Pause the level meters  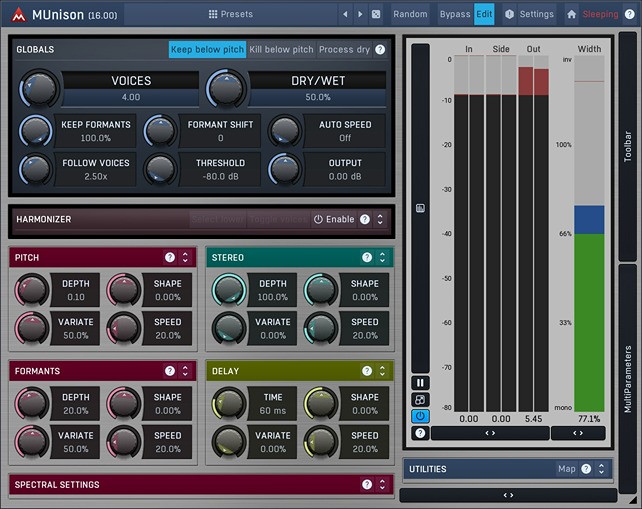(x=420, y=383)
